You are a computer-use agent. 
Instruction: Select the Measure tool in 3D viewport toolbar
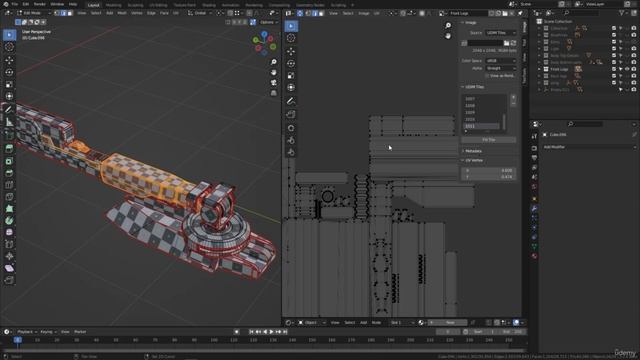tap(9, 122)
